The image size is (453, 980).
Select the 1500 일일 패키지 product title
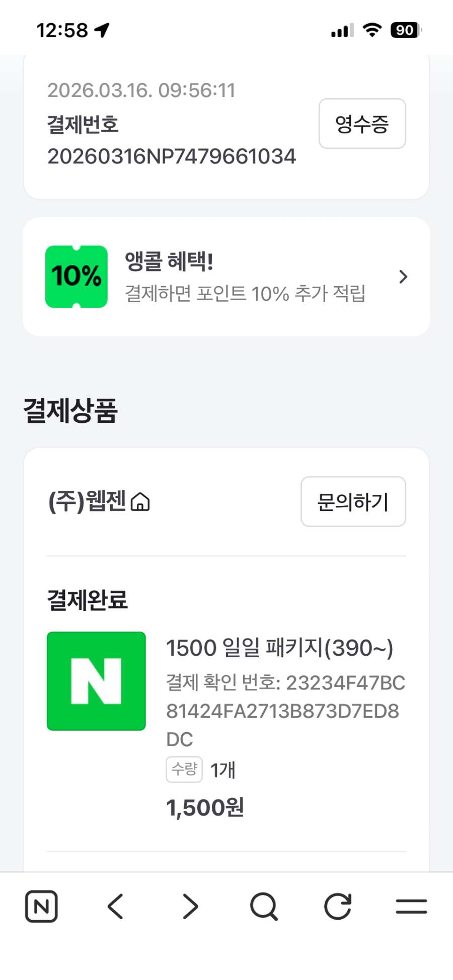coord(279,648)
